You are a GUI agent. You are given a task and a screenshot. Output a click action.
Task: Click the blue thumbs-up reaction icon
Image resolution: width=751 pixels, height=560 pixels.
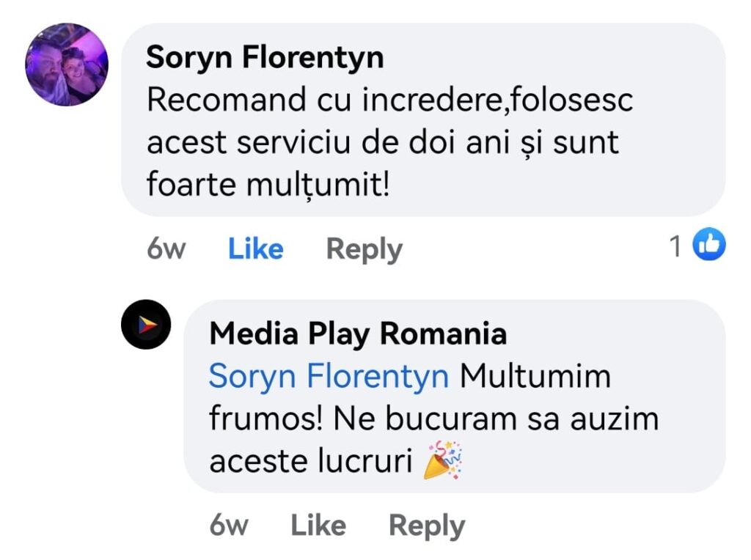pos(708,246)
